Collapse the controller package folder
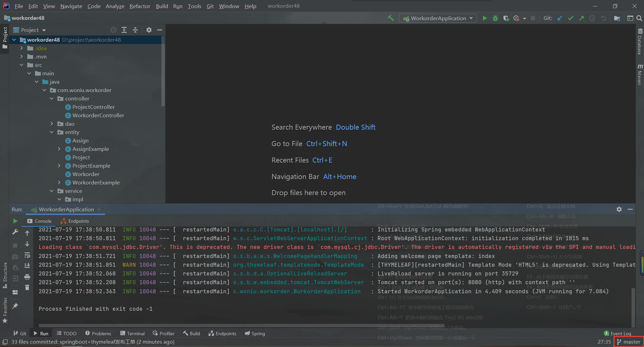Viewport: 644px width, 347px height. pyautogui.click(x=52, y=98)
